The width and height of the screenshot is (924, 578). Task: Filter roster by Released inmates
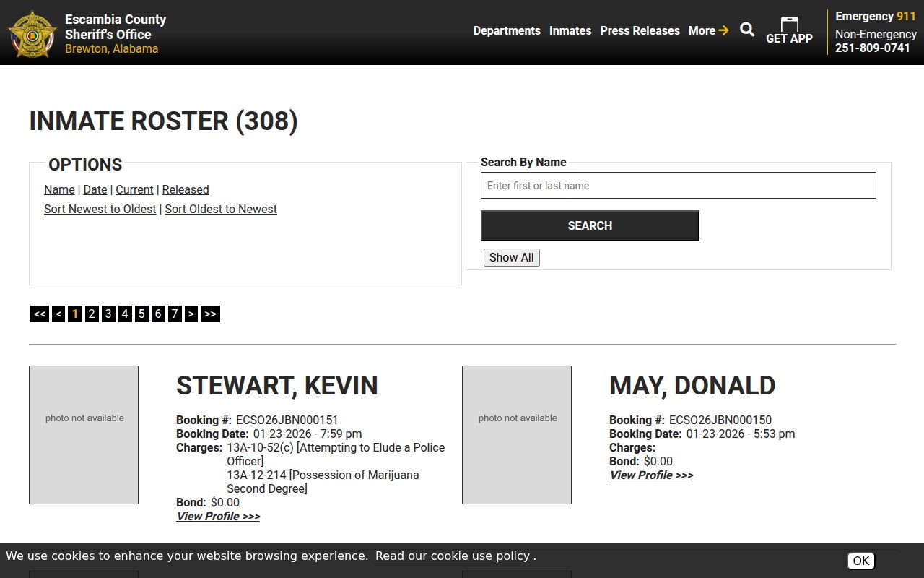point(186,189)
